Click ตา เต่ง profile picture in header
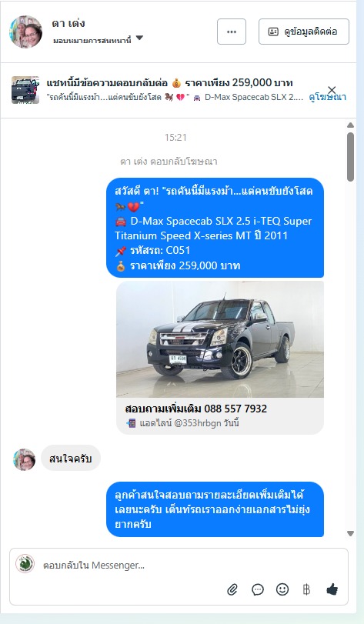The width and height of the screenshot is (364, 624). [26, 32]
